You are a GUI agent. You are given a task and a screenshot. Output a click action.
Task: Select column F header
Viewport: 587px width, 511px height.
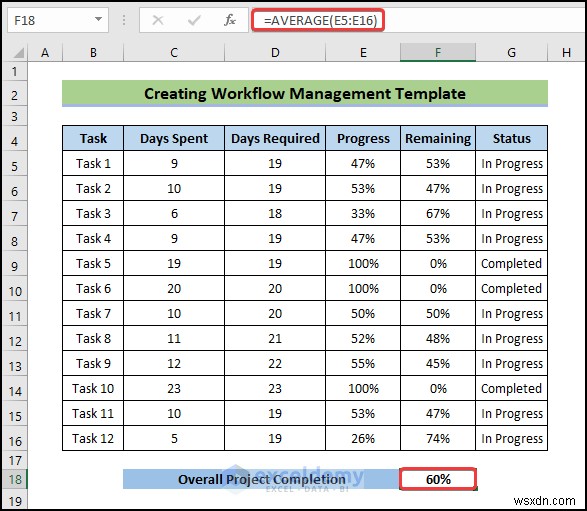pos(438,52)
